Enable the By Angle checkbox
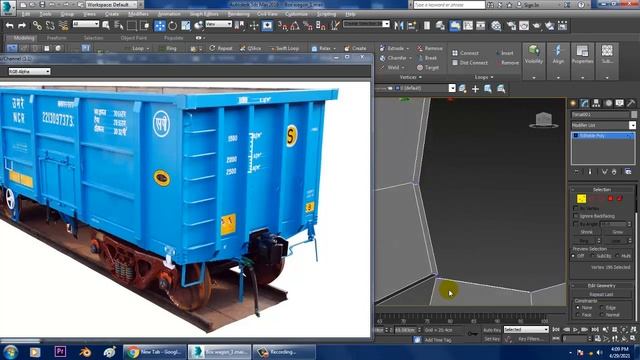640x360 pixels. (576, 224)
